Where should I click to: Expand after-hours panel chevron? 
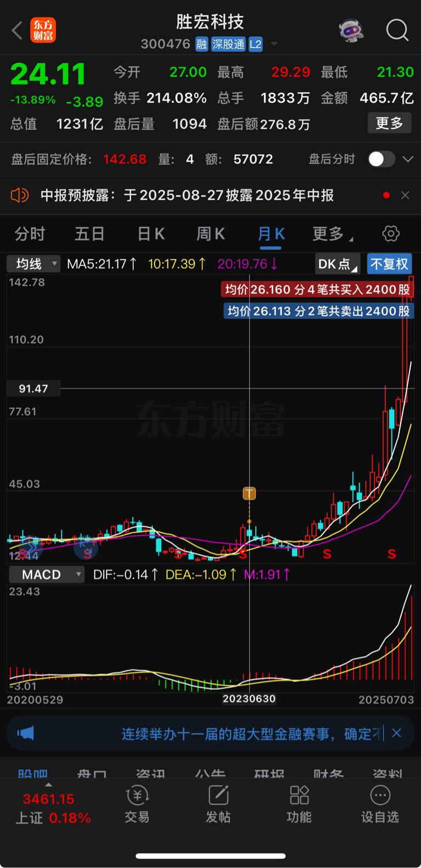(x=407, y=159)
